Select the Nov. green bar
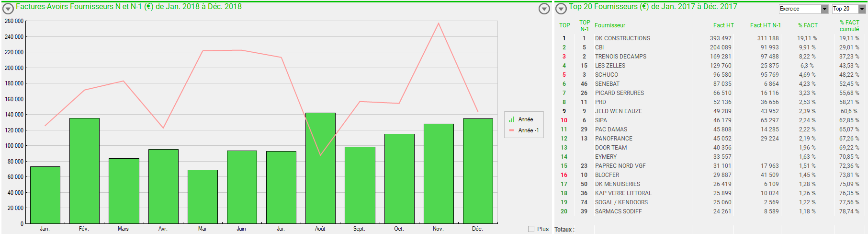This screenshot has height=234, width=868. point(439,174)
